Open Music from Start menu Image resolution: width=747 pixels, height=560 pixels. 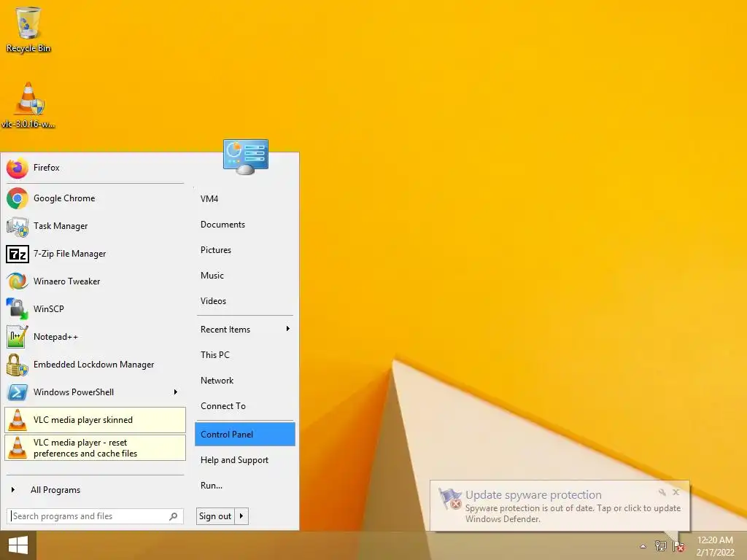pos(245,275)
